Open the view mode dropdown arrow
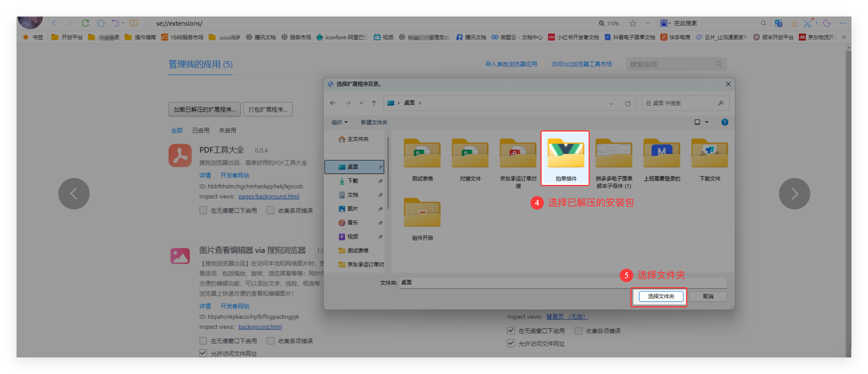The width and height of the screenshot is (868, 374). (707, 122)
